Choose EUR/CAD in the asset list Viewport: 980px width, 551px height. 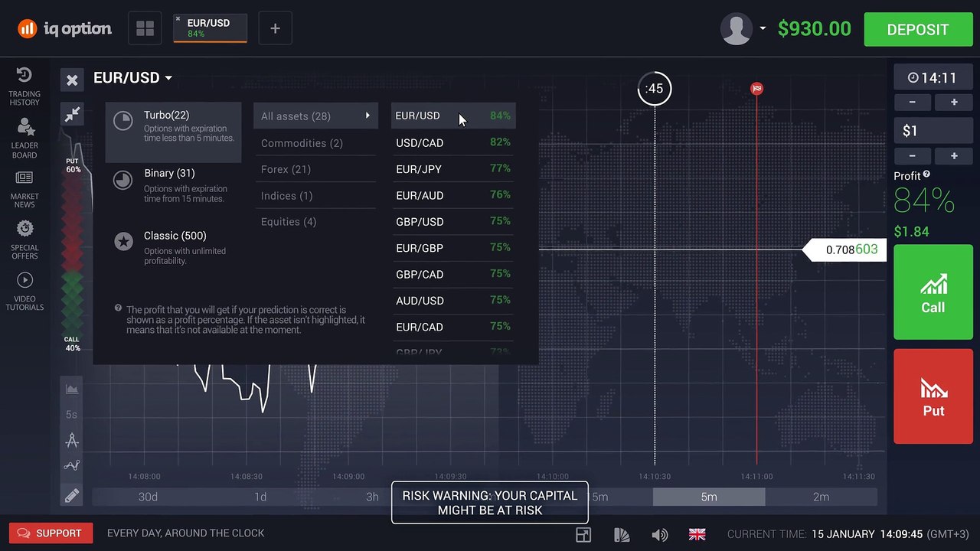tap(453, 327)
